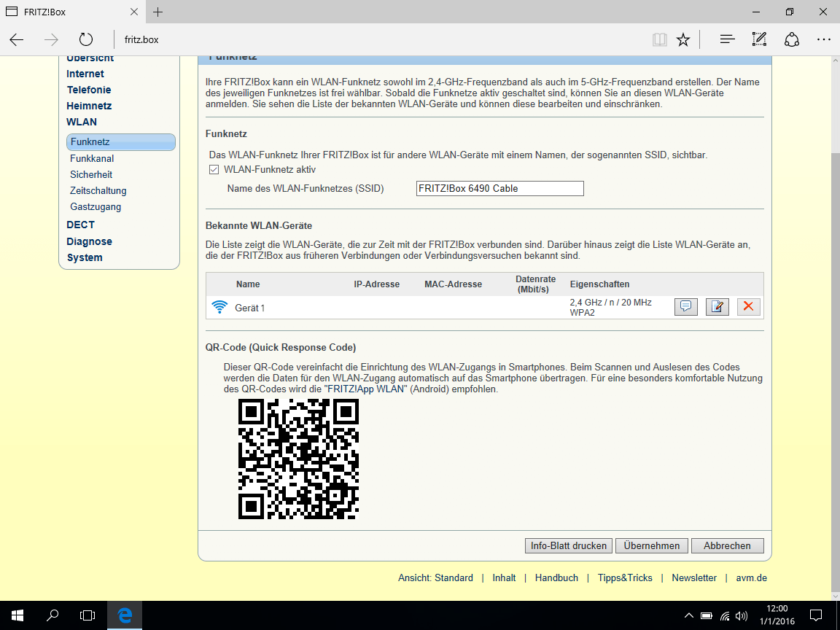Click Ansicht: Standard footer link
Screen dimensions: 840x630
coord(435,578)
